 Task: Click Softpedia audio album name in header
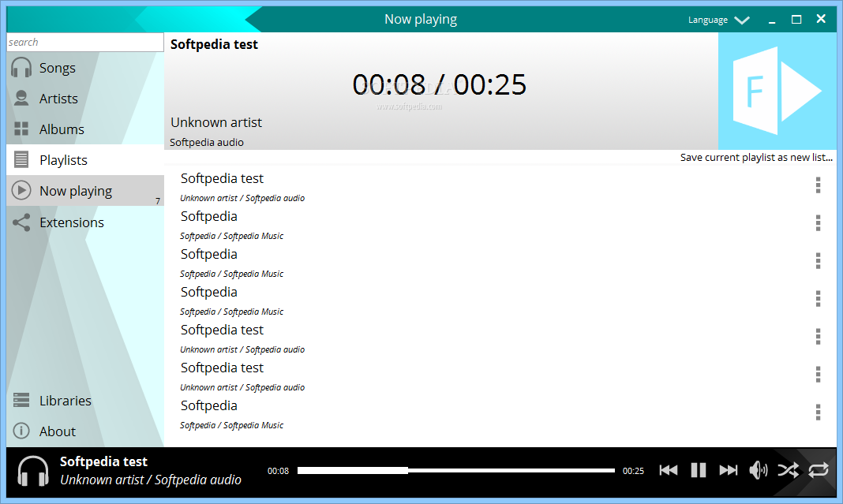207,143
